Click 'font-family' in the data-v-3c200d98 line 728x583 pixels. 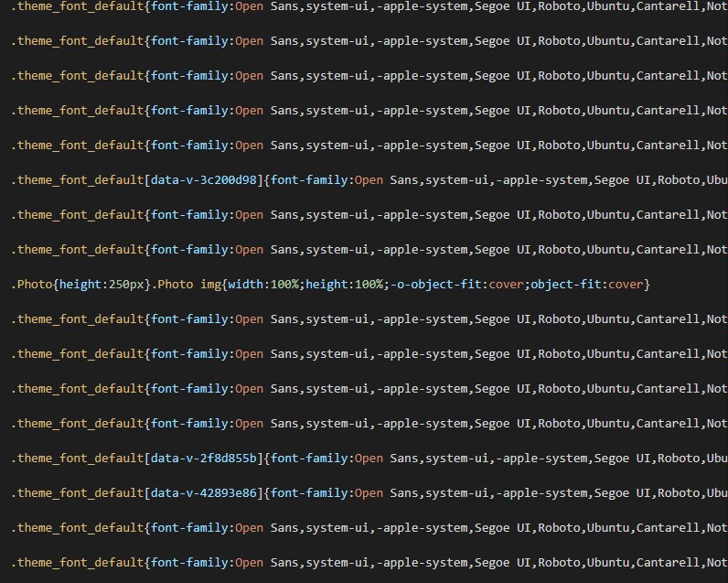click(309, 180)
